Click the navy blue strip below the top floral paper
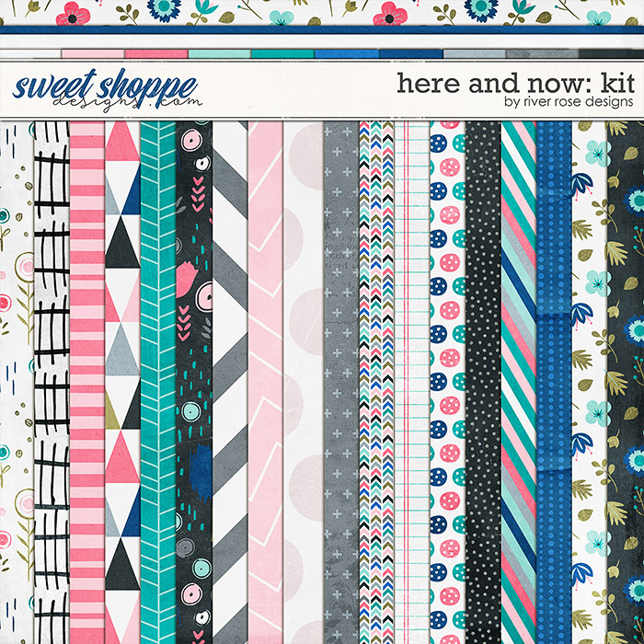 tap(322, 30)
